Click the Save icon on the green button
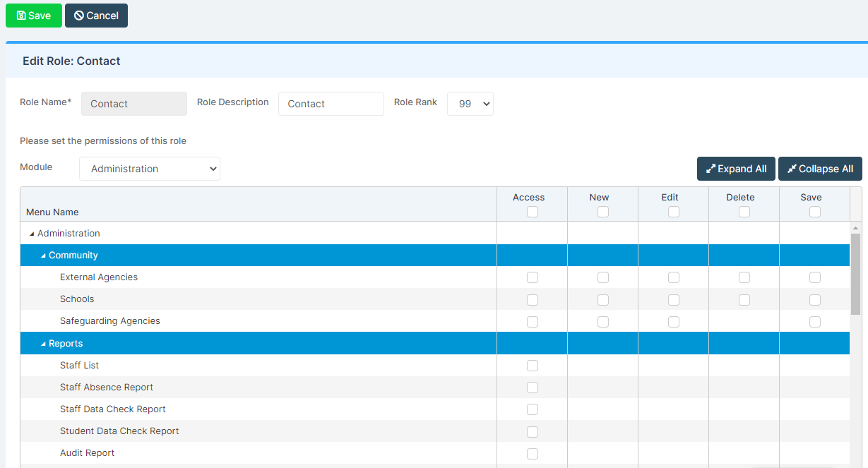Viewport: 868px width, 468px height. (20, 15)
